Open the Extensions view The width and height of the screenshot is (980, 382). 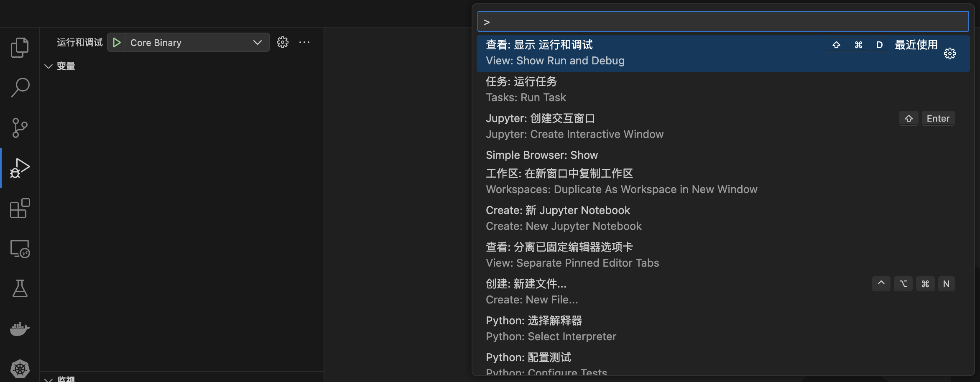point(20,208)
